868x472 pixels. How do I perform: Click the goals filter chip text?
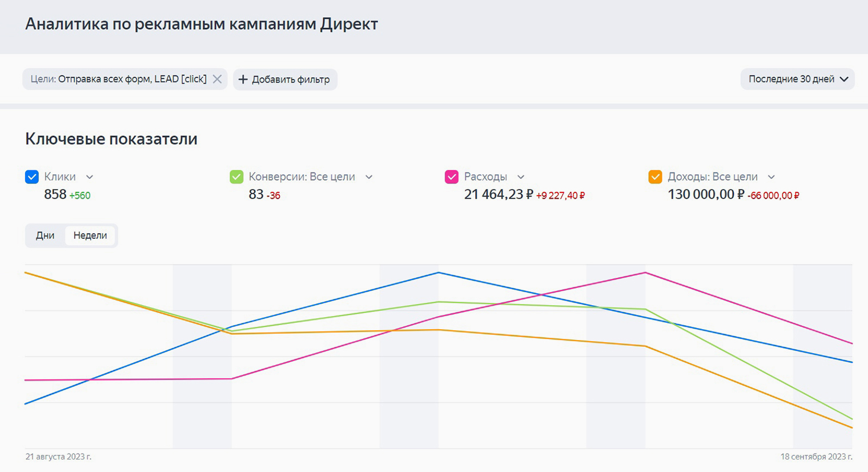[119, 79]
